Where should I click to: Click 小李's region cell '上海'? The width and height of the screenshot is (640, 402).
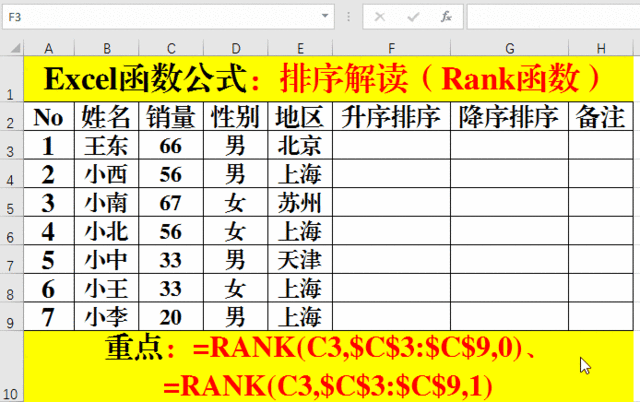pos(300,317)
